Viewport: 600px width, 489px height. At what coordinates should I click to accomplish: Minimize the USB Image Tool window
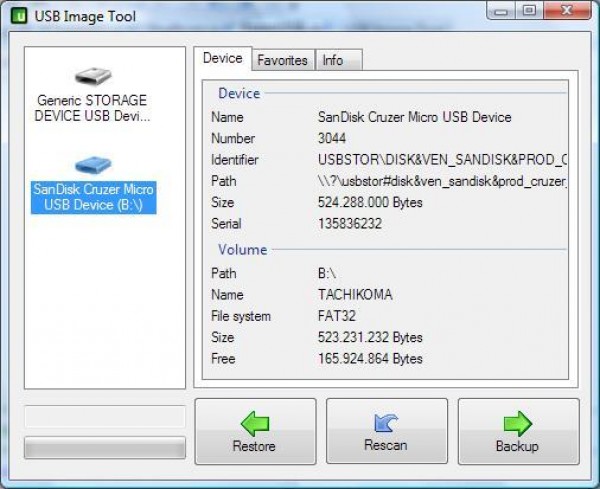501,10
